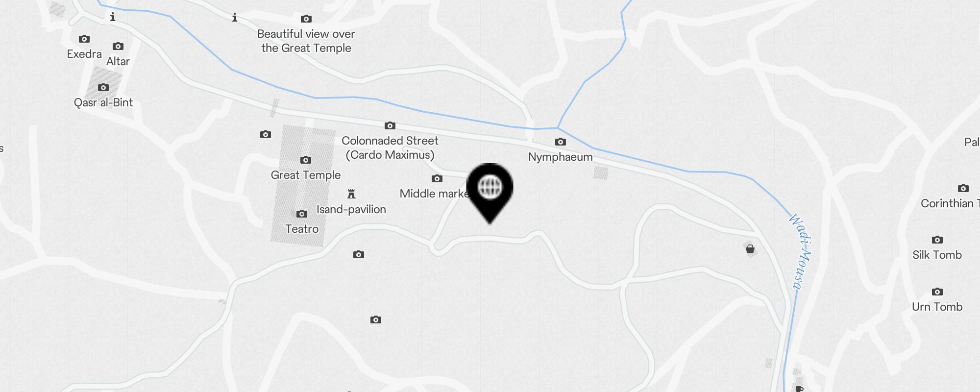Select the Exedra camera icon

tap(84, 39)
